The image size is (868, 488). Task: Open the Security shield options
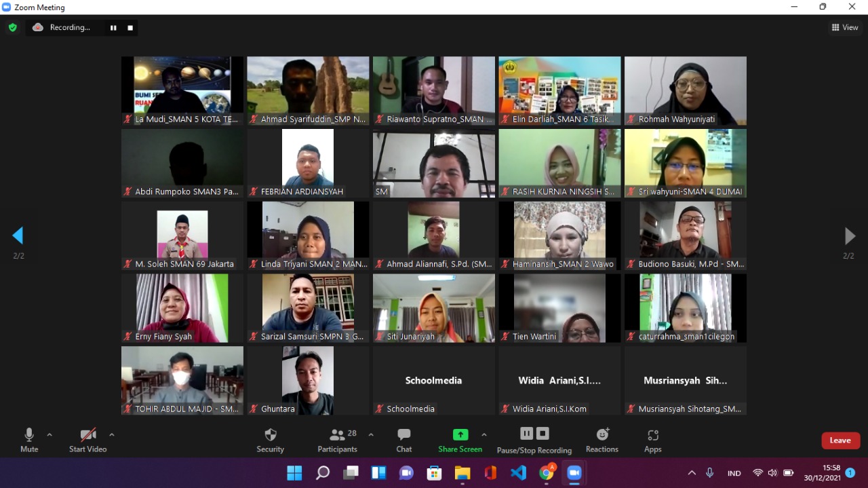tap(270, 440)
